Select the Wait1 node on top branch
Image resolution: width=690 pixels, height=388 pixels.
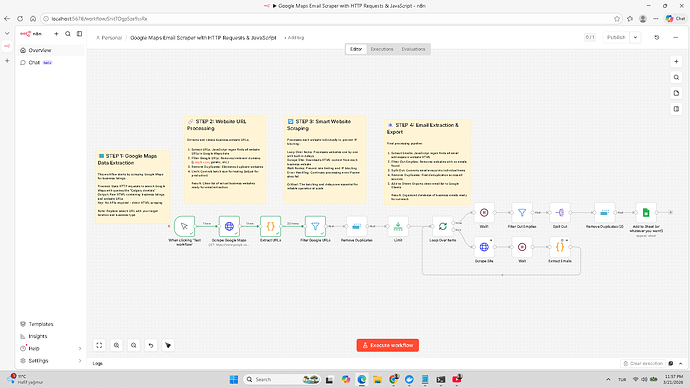coord(484,212)
